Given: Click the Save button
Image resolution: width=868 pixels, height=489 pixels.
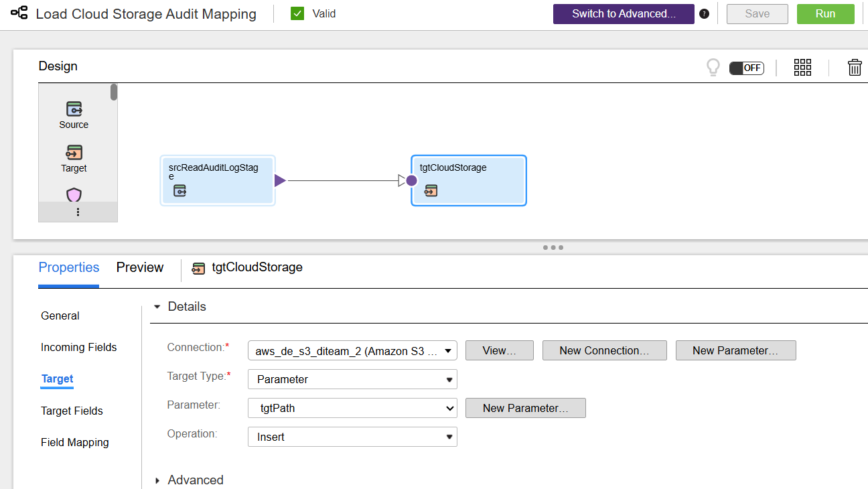Looking at the screenshot, I should click(x=757, y=14).
